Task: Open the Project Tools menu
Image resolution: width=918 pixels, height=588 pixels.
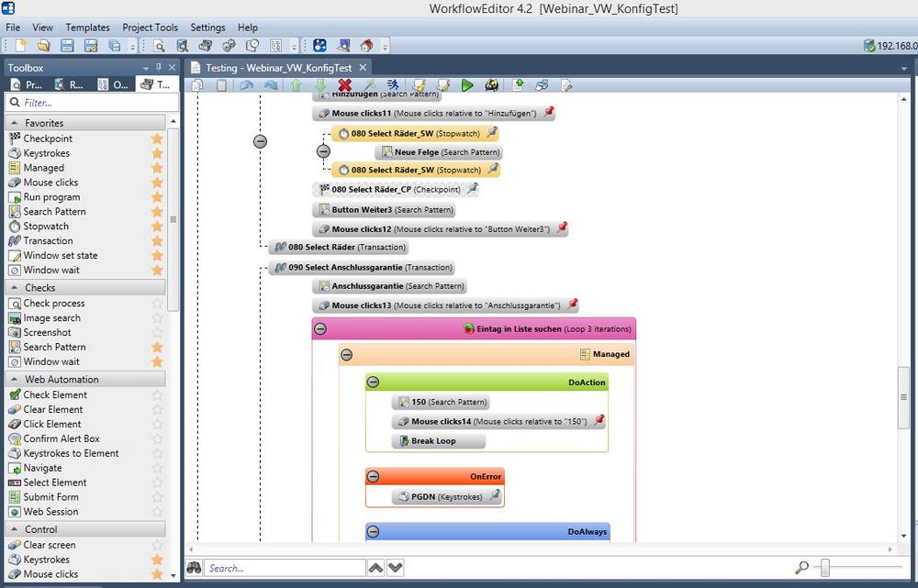Action: tap(150, 28)
